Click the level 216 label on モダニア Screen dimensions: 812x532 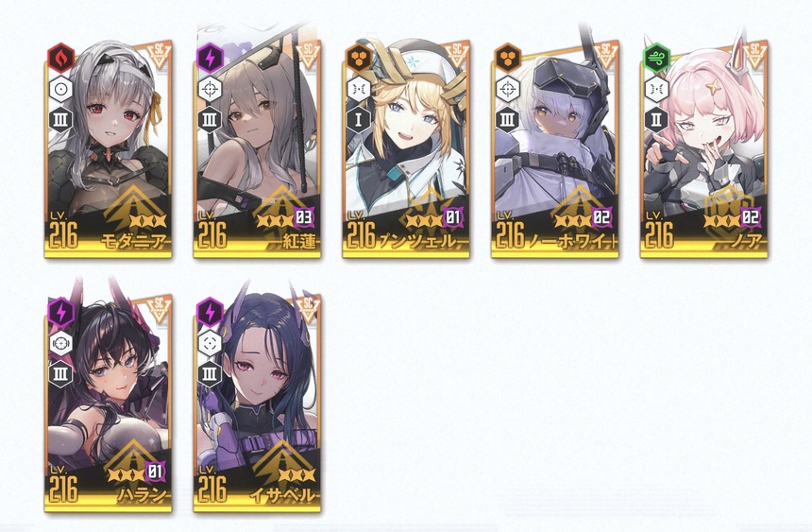coord(63,232)
